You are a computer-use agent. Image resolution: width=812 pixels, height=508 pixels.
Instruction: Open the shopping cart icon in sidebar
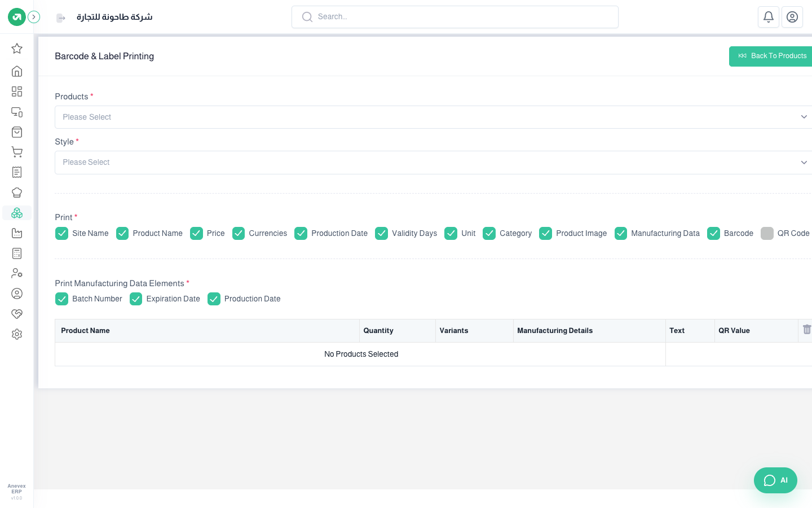pos(17,152)
